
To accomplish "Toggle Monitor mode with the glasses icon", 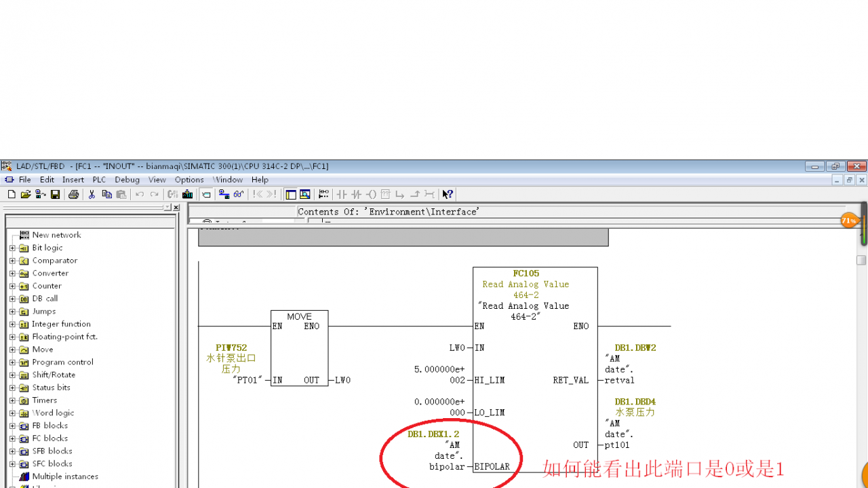I will coord(239,194).
